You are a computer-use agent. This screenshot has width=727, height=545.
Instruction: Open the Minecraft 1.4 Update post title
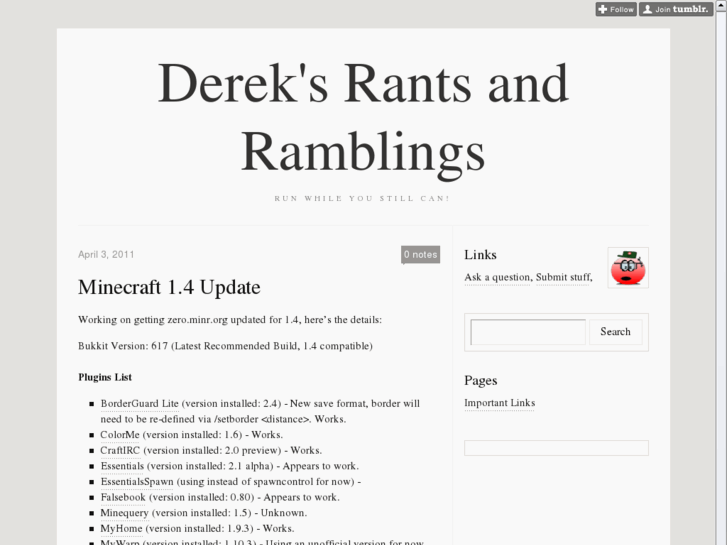coord(169,287)
